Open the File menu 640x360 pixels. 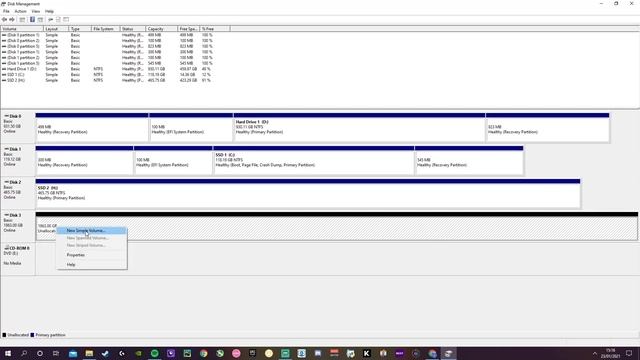[x=6, y=11]
